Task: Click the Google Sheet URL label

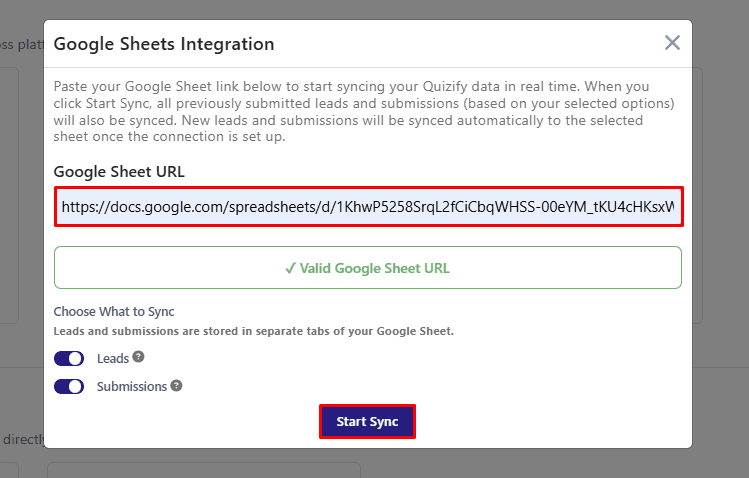Action: (119, 171)
